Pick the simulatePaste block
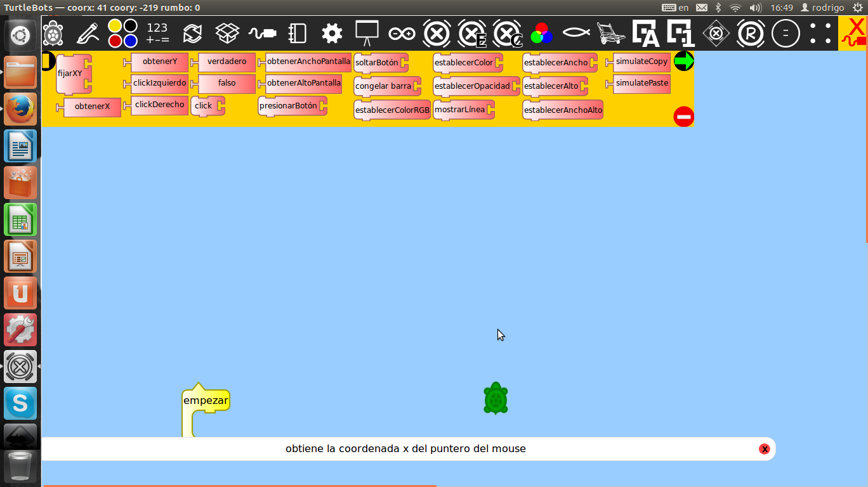This screenshot has height=487, width=868. tap(638, 84)
